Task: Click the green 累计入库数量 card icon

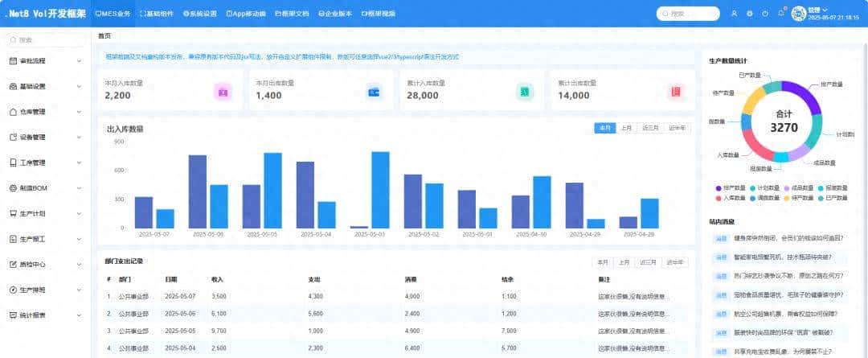Action: 524,92
